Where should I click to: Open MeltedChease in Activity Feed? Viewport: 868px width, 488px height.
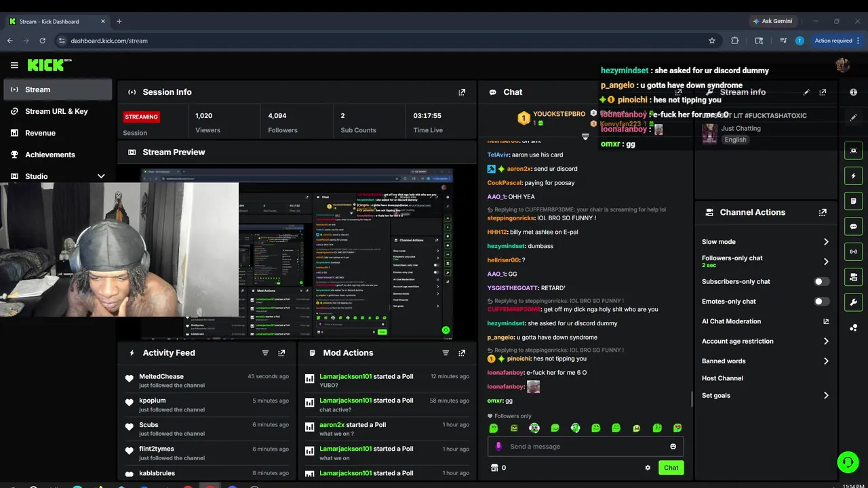pyautogui.click(x=161, y=377)
